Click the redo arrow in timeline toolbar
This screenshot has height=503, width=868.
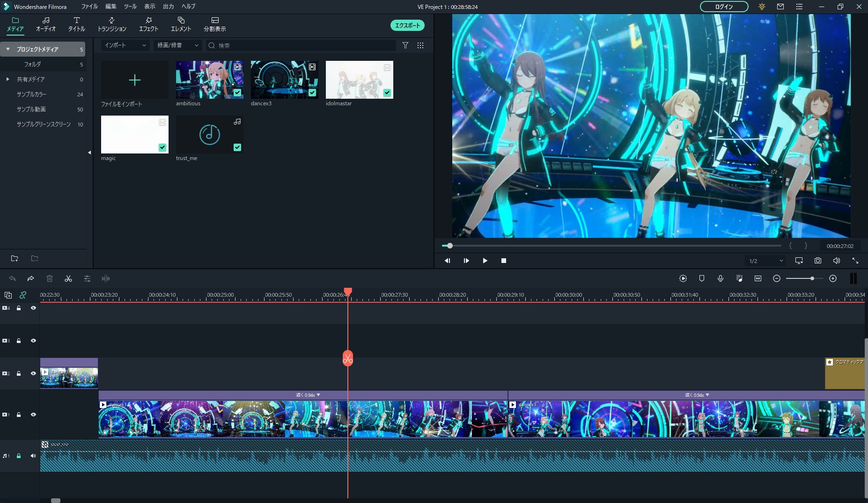31,278
